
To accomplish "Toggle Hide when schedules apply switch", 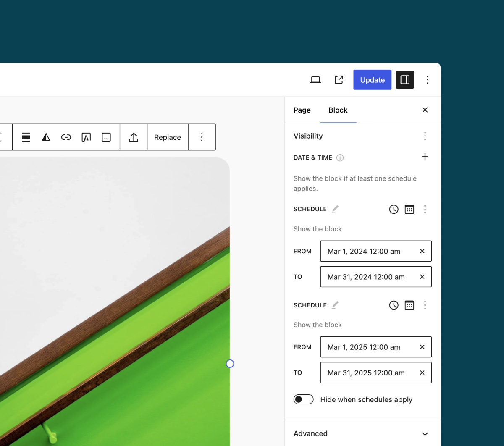I will [304, 399].
